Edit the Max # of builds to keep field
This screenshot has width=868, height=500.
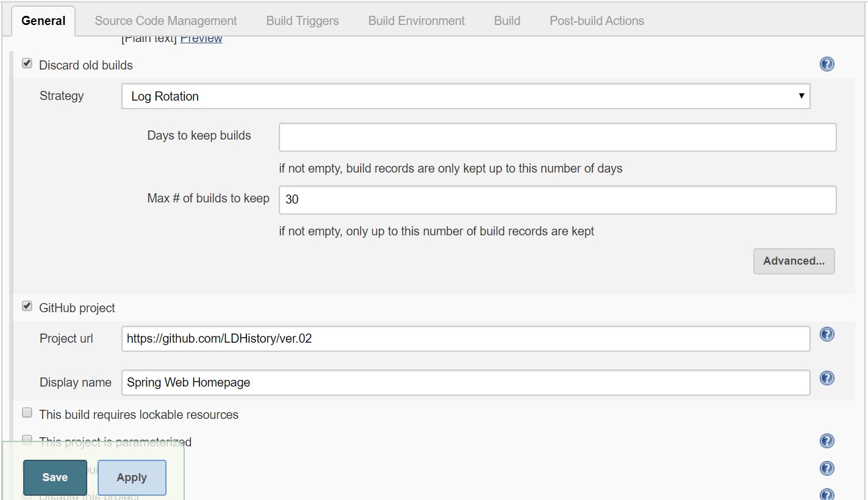tap(558, 200)
